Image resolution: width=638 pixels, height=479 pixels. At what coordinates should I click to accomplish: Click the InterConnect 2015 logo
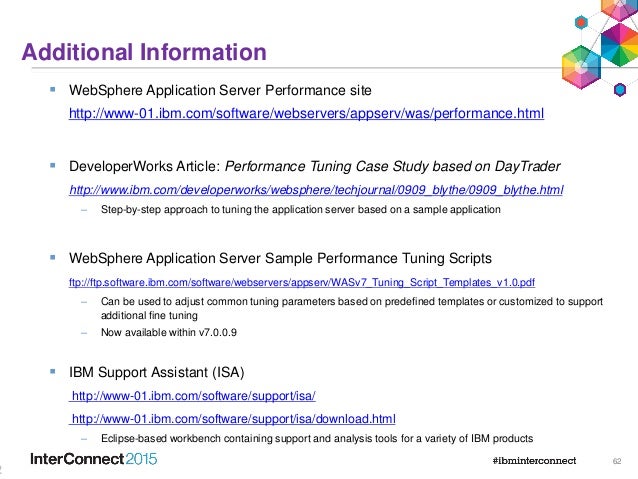click(x=94, y=459)
